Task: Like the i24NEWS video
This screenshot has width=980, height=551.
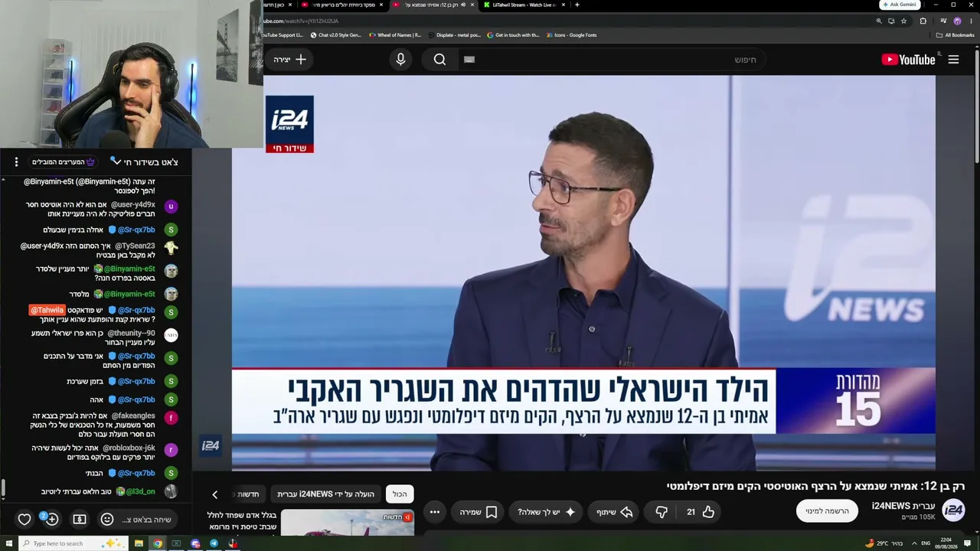Action: [701, 512]
